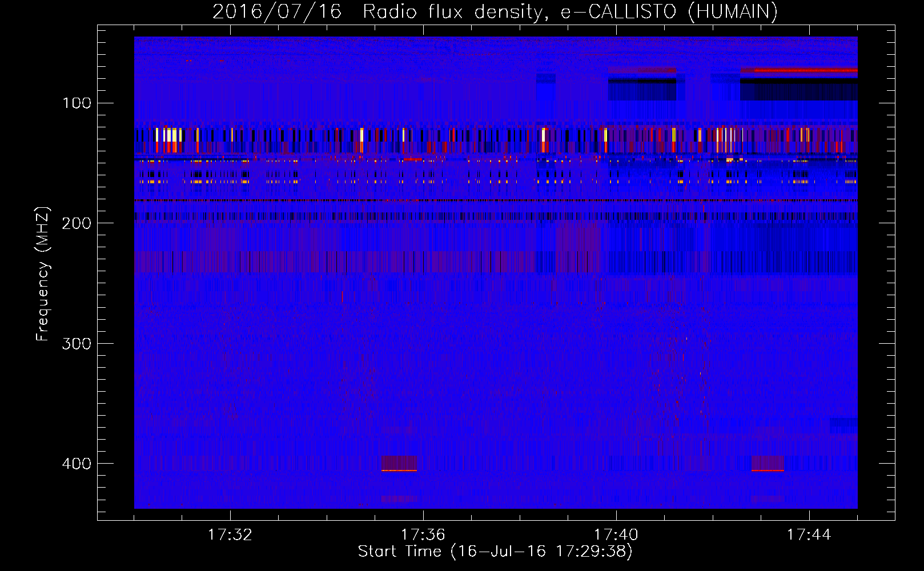The height and width of the screenshot is (571, 924).
Task: Click the 17:44 time tick label
Action: [809, 535]
